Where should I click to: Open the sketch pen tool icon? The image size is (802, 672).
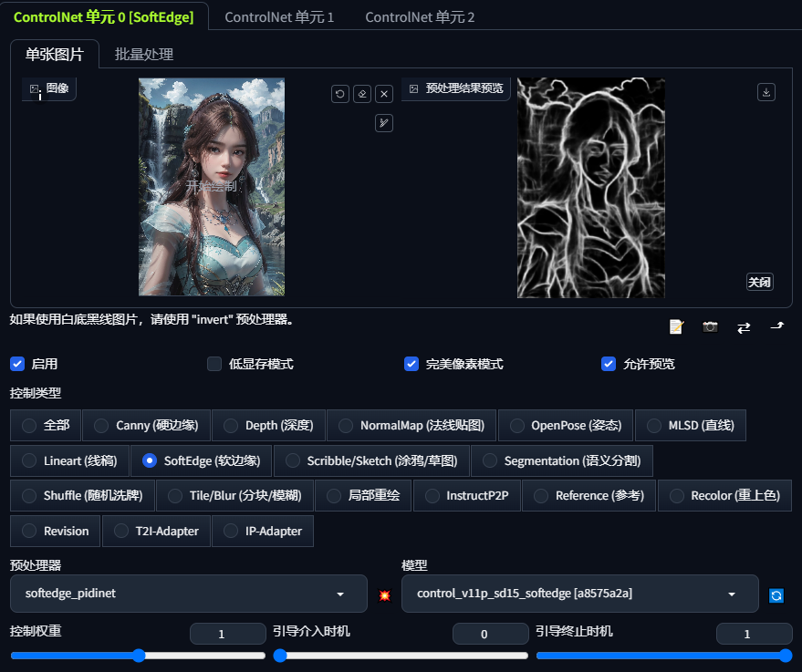[x=383, y=122]
